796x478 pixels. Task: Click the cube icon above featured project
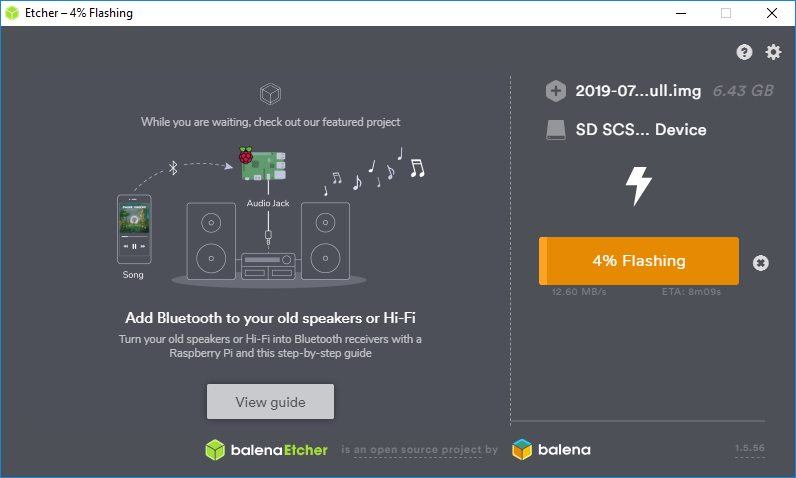click(x=270, y=94)
